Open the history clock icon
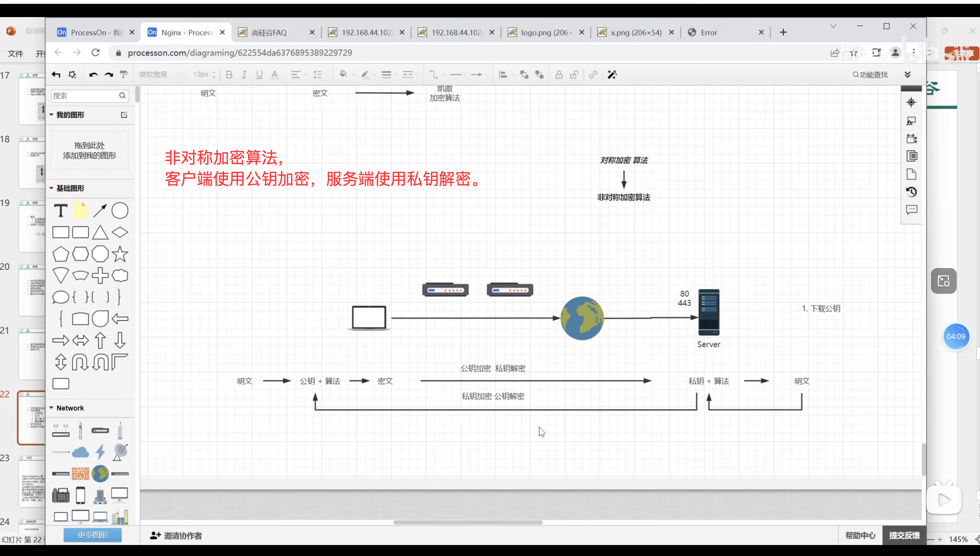This screenshot has width=980, height=556. (912, 192)
